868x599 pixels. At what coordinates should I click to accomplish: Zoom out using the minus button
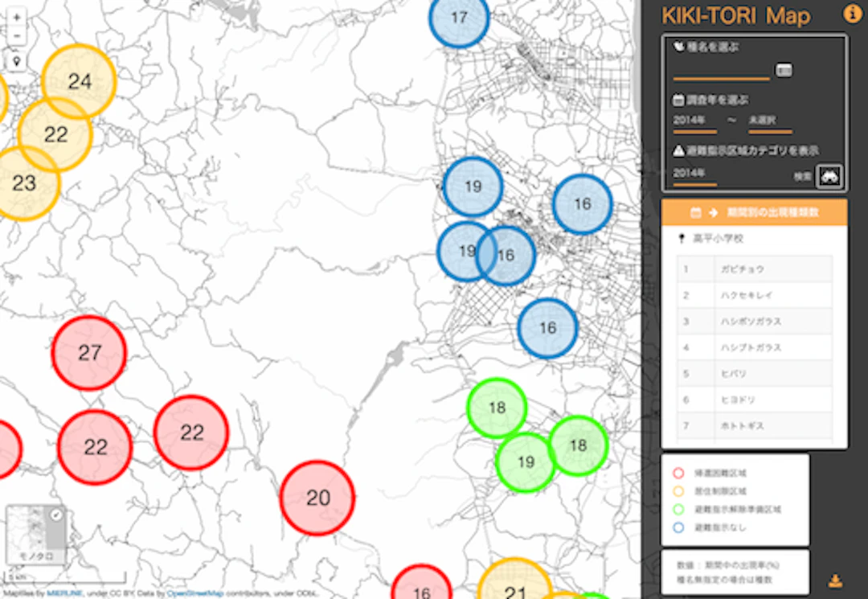pos(18,35)
